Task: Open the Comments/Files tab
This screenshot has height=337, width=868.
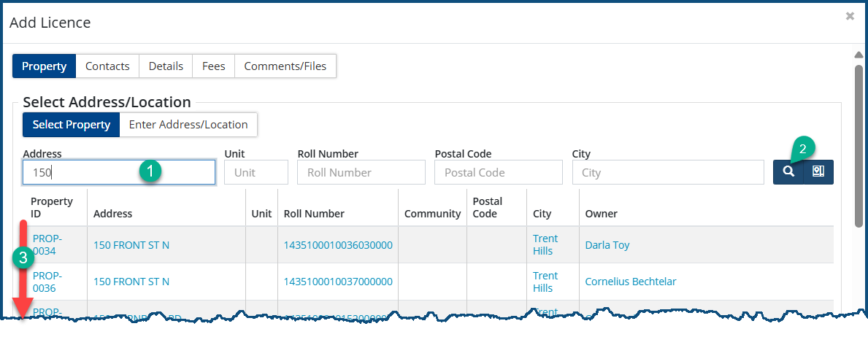Action: pos(285,66)
